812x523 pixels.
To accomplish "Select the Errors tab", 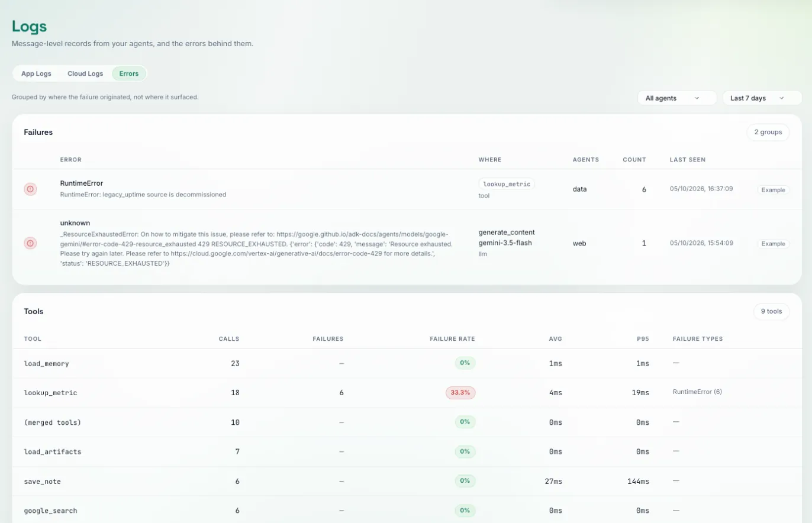I will point(128,74).
